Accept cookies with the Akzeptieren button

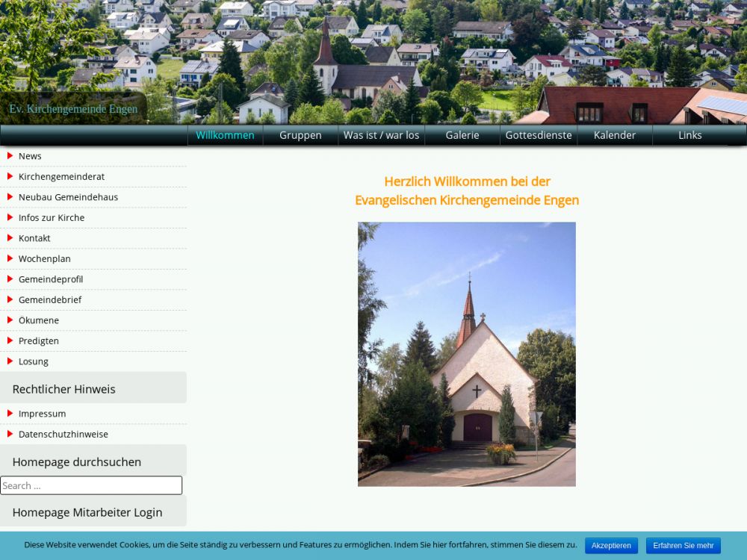point(611,546)
